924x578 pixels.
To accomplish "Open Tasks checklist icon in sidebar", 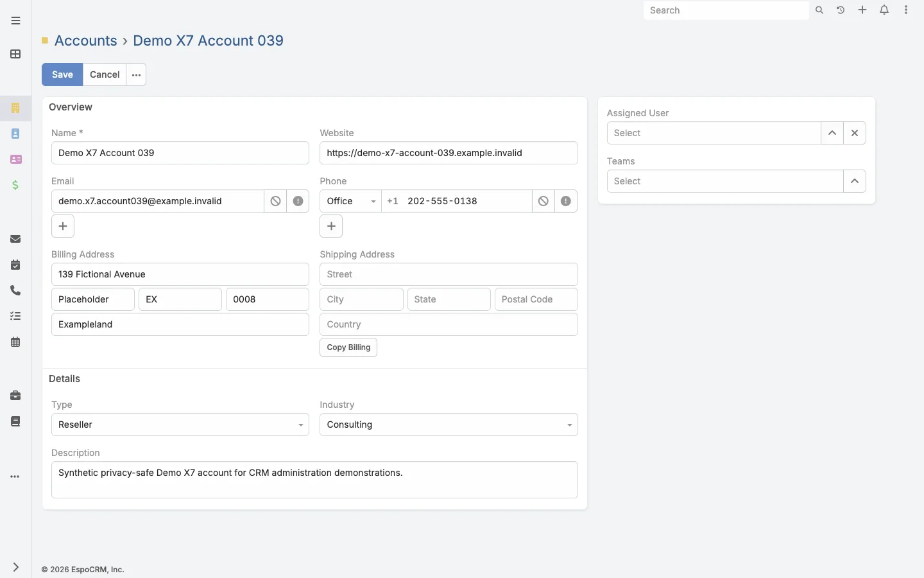I will tap(15, 316).
